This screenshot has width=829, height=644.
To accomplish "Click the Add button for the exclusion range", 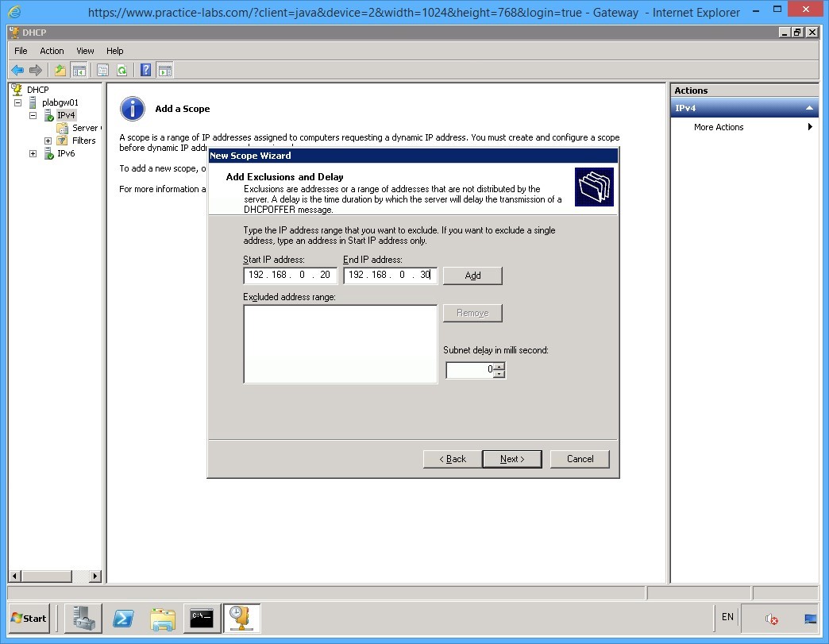I will coord(472,276).
